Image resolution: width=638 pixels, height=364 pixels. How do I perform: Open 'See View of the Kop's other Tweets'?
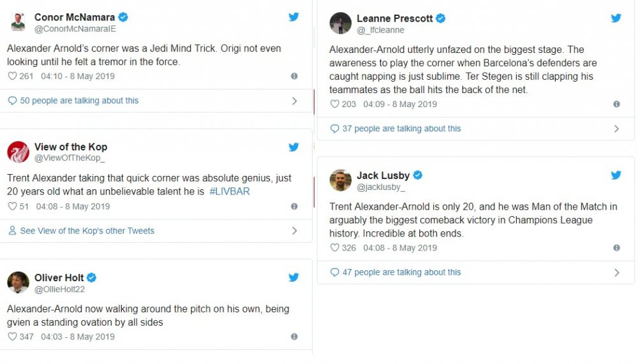(x=87, y=231)
